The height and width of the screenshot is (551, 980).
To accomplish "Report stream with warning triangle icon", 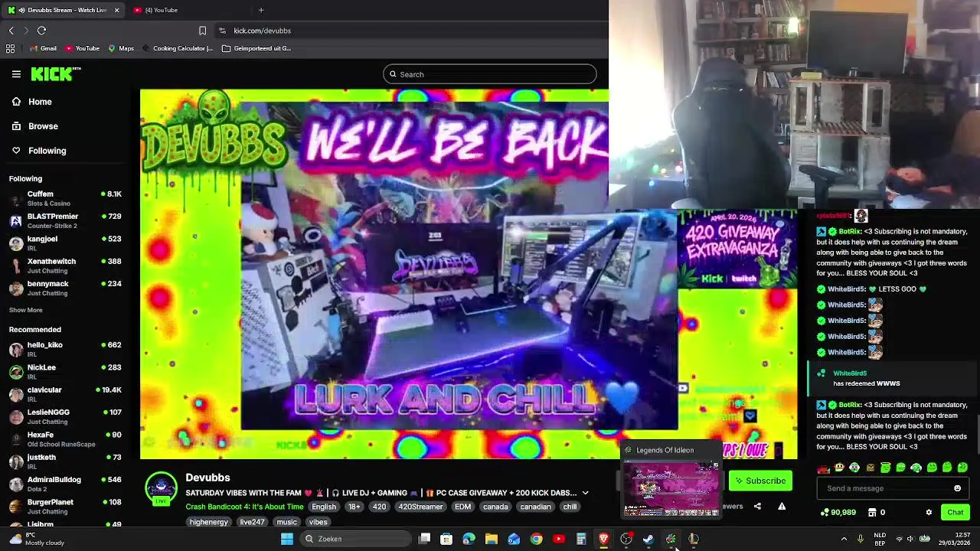I will point(782,507).
